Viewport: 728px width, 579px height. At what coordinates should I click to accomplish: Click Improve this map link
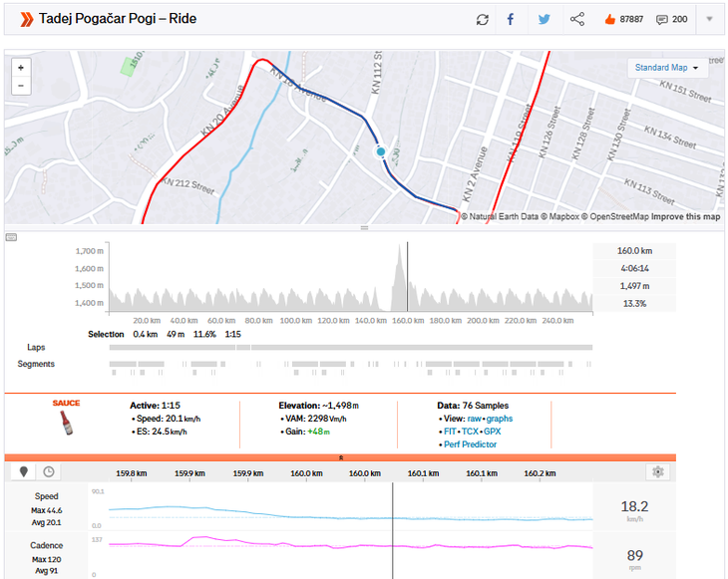point(686,216)
